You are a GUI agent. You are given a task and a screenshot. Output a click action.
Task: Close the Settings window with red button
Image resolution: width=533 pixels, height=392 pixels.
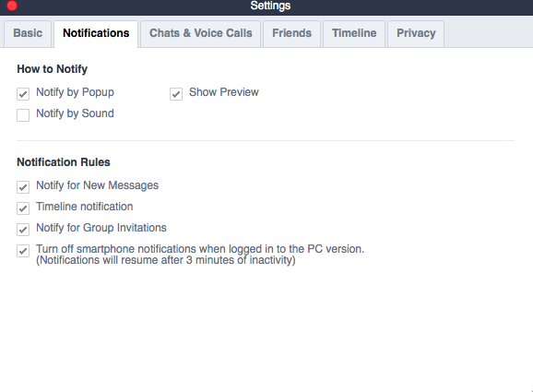pyautogui.click(x=12, y=6)
